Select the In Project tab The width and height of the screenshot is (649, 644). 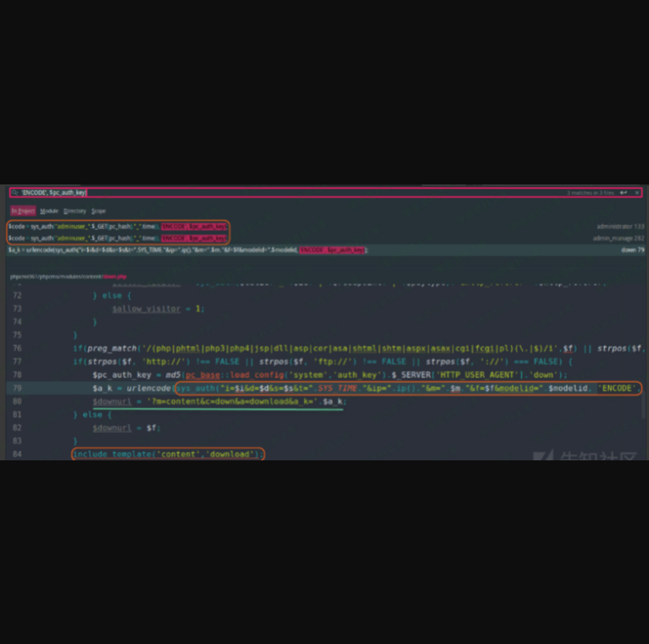(22, 211)
